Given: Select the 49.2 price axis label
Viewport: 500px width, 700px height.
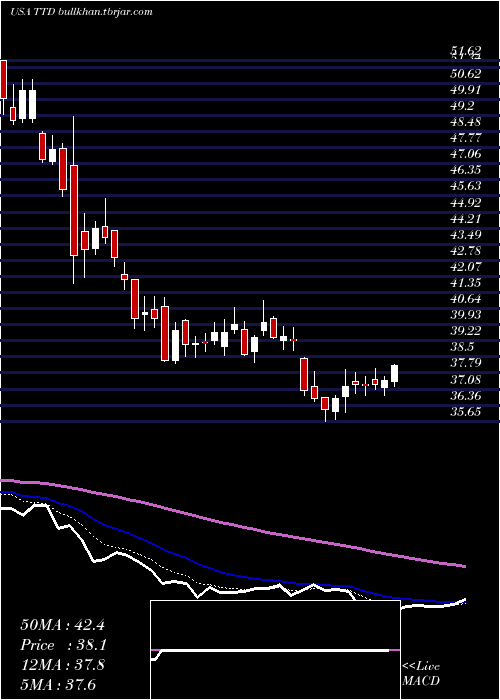Looking at the screenshot, I should click(x=462, y=106).
